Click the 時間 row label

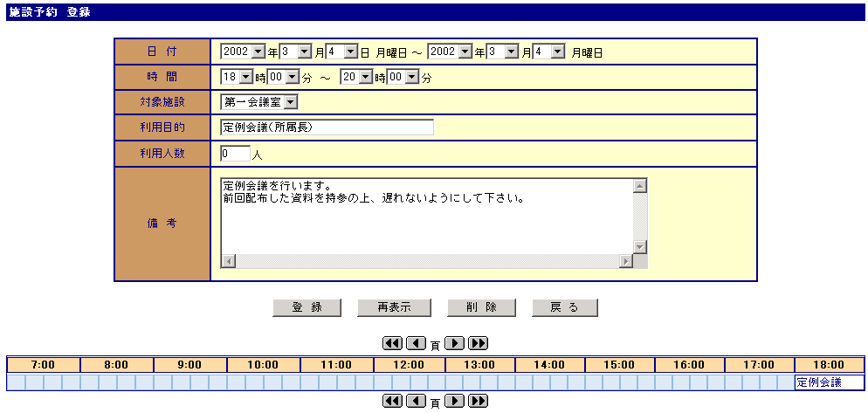(162, 77)
